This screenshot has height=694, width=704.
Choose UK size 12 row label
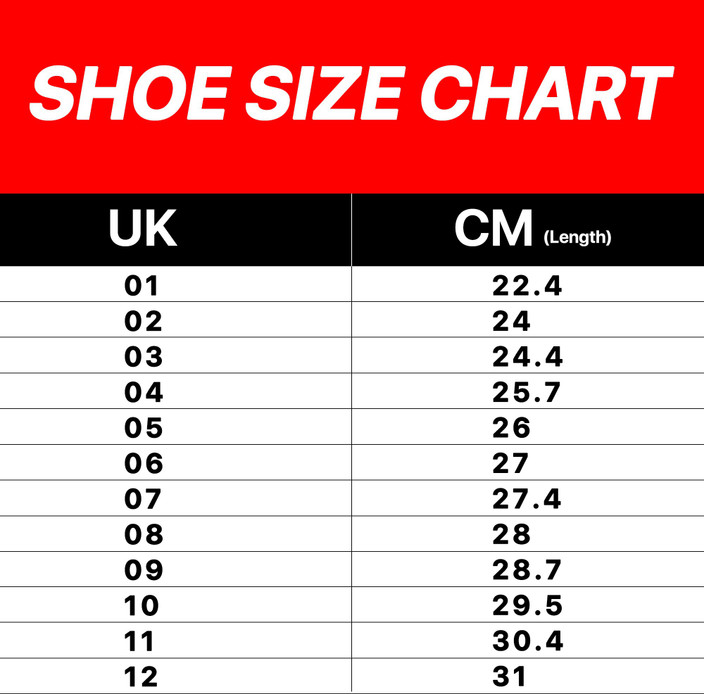click(x=142, y=677)
